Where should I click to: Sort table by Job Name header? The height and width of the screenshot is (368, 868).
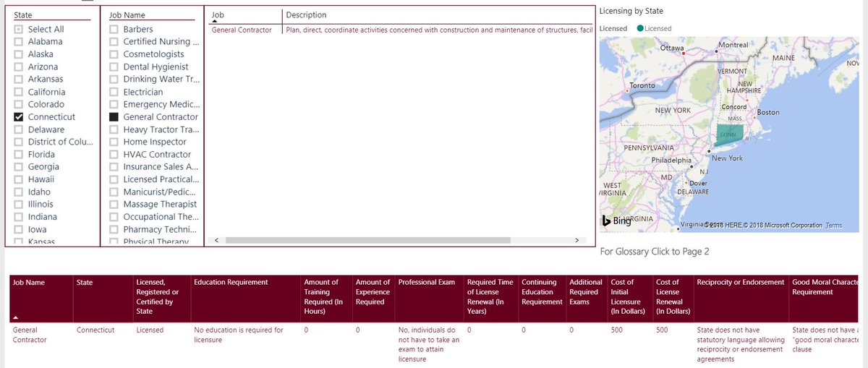click(x=41, y=299)
